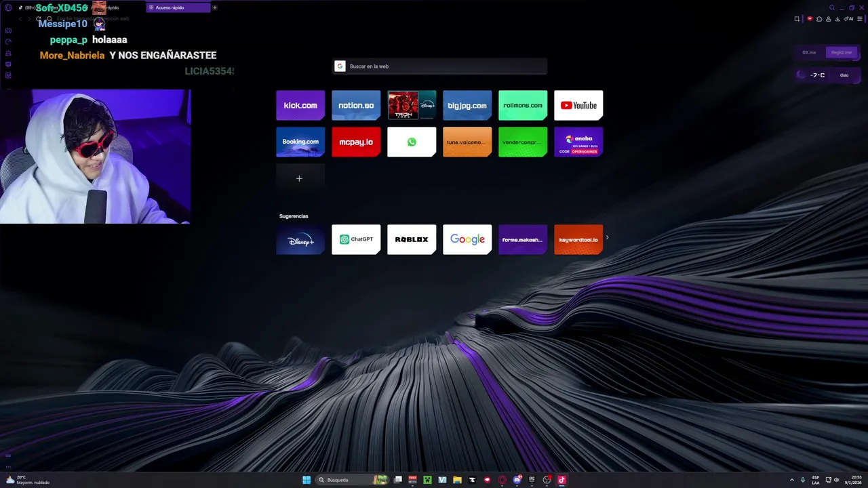Screen dimensions: 868x488
Task: Open the red ad blocker badge icon
Action: [x=810, y=19]
